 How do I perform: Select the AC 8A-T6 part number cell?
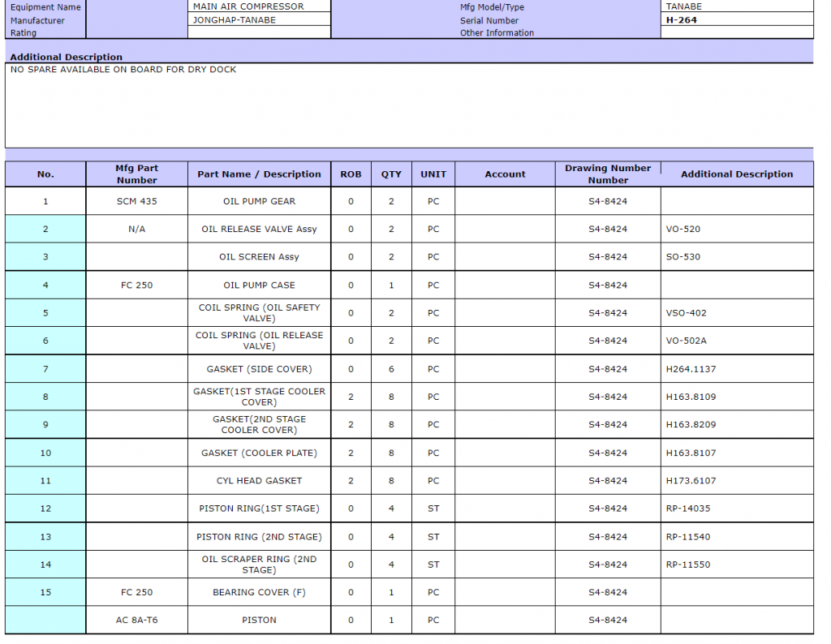click(136, 620)
